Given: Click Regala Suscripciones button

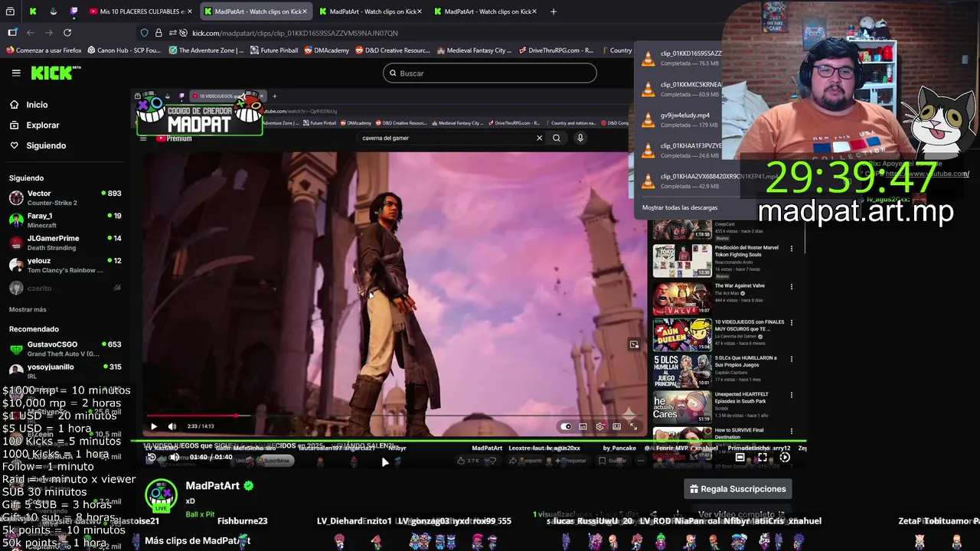Looking at the screenshot, I should (x=738, y=489).
